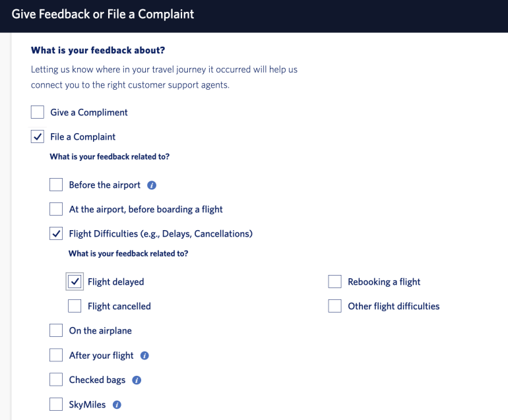The image size is (508, 420).
Task: Open the info icon beside Before the airport
Action: click(152, 185)
